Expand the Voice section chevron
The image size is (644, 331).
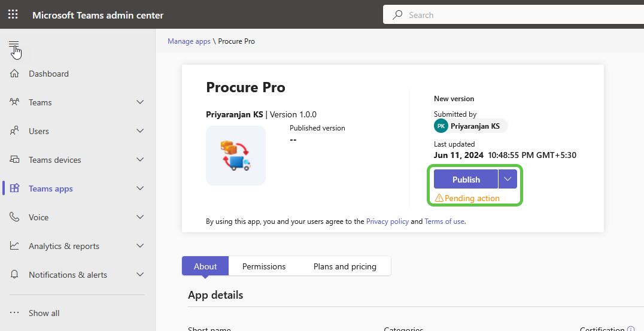coord(140,217)
